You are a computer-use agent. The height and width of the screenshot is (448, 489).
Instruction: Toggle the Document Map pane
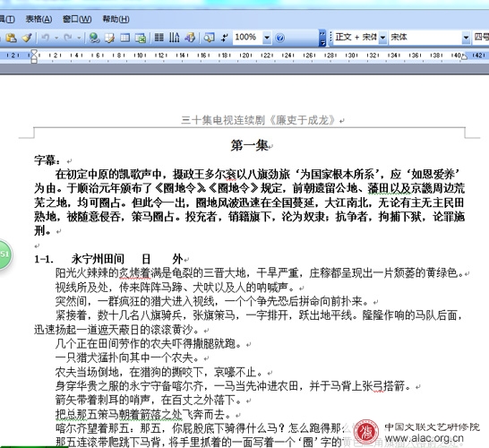[x=209, y=38]
